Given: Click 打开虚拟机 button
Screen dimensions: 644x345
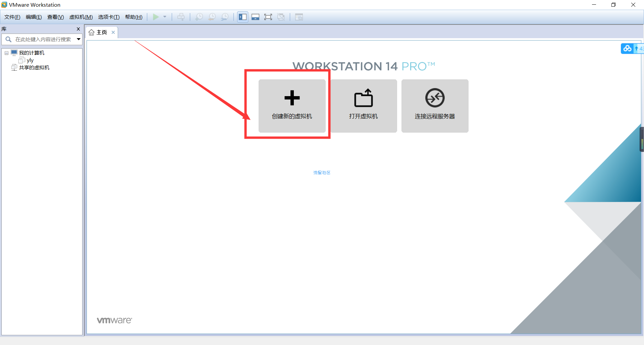Looking at the screenshot, I should tap(363, 106).
